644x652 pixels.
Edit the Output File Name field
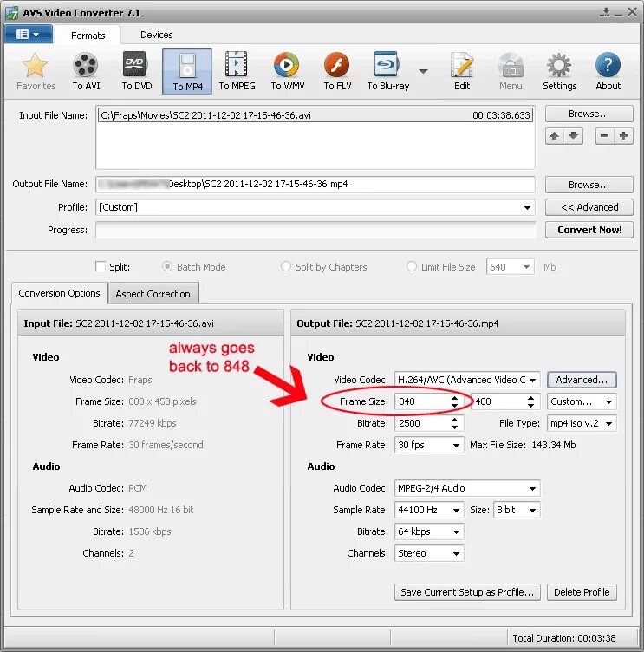[x=315, y=184]
